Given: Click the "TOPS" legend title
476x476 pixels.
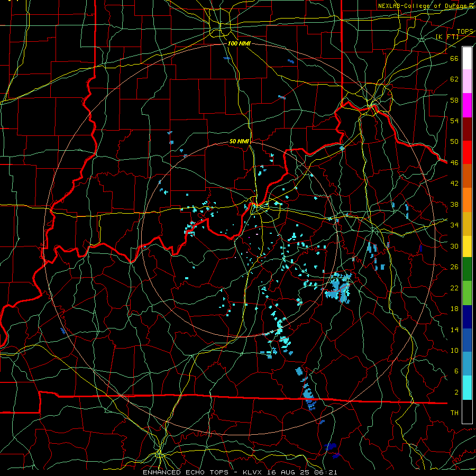Looking at the screenshot, I should click(x=464, y=32).
